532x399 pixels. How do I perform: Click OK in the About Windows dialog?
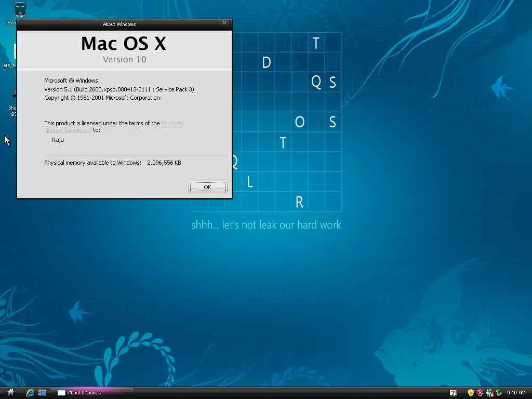click(208, 187)
